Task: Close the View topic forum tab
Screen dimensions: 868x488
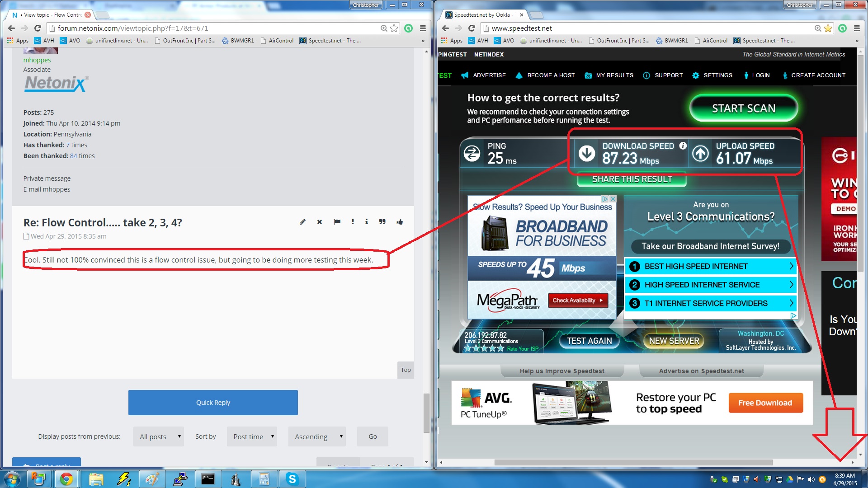Action: point(88,15)
